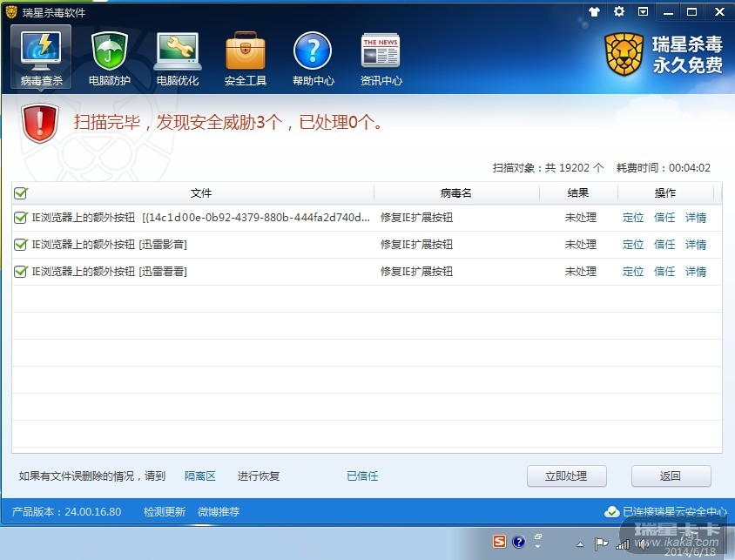Click the skin (shirt) icon in title bar
The width and height of the screenshot is (735, 560).
click(x=595, y=12)
